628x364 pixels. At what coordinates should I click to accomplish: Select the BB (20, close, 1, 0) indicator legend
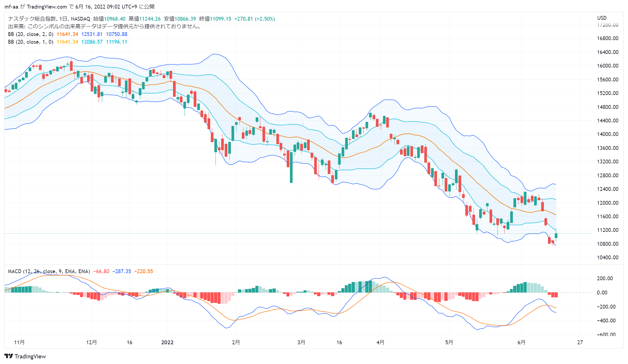point(31,42)
